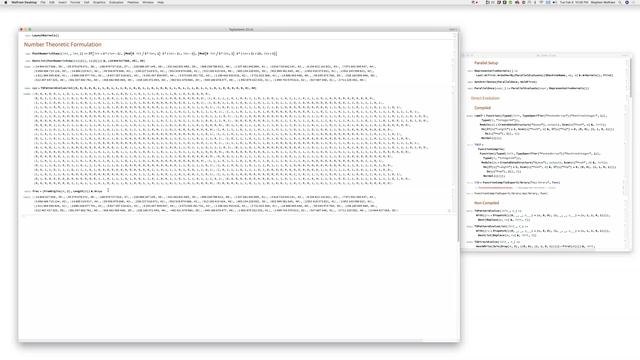
Task: Click the vertical scrollbar of the right notebook
Action: click(x=630, y=78)
